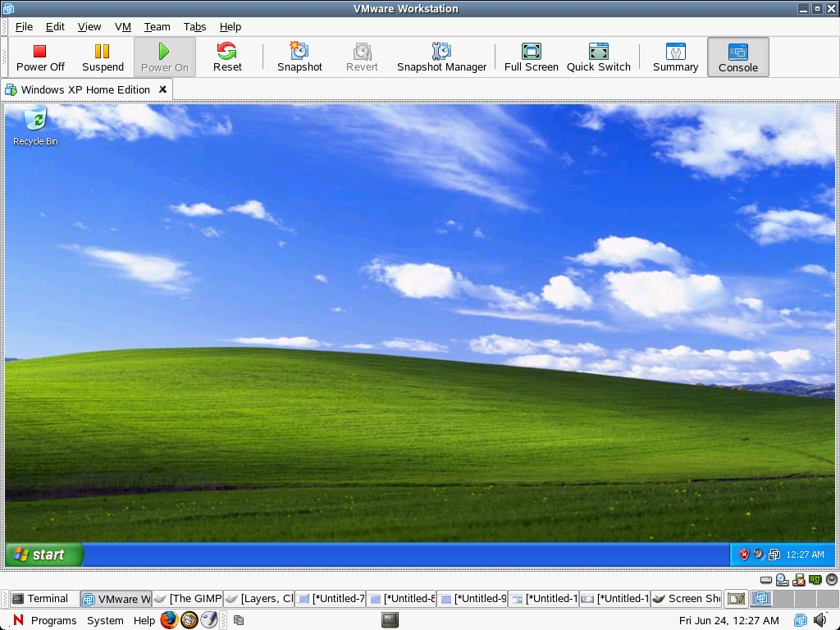This screenshot has height=630, width=840.
Task: Enter Full Screen mode
Action: tap(531, 57)
